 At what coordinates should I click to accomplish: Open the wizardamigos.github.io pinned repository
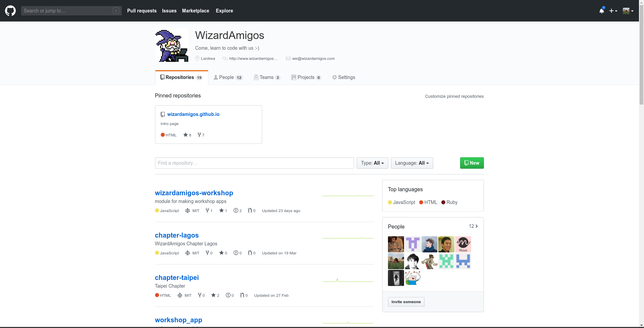pyautogui.click(x=193, y=114)
